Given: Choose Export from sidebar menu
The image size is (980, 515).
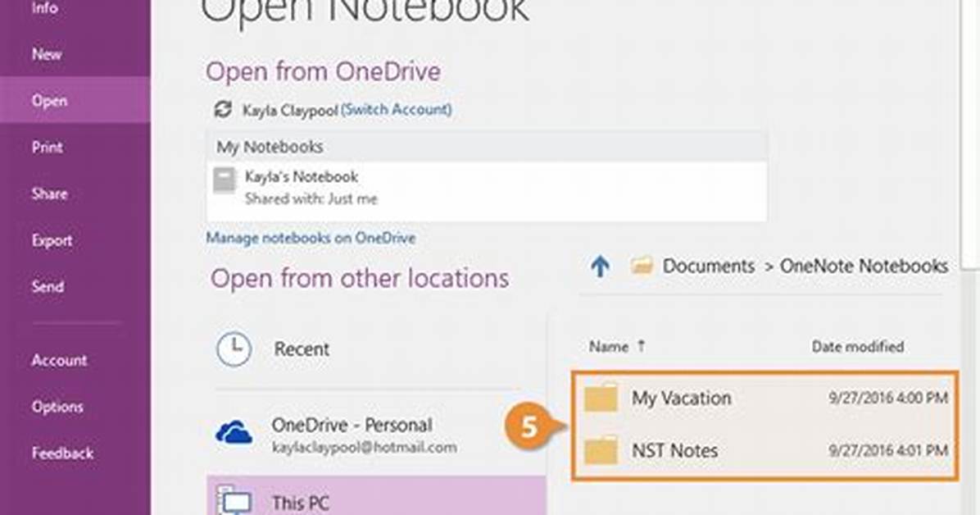Looking at the screenshot, I should click(x=52, y=240).
